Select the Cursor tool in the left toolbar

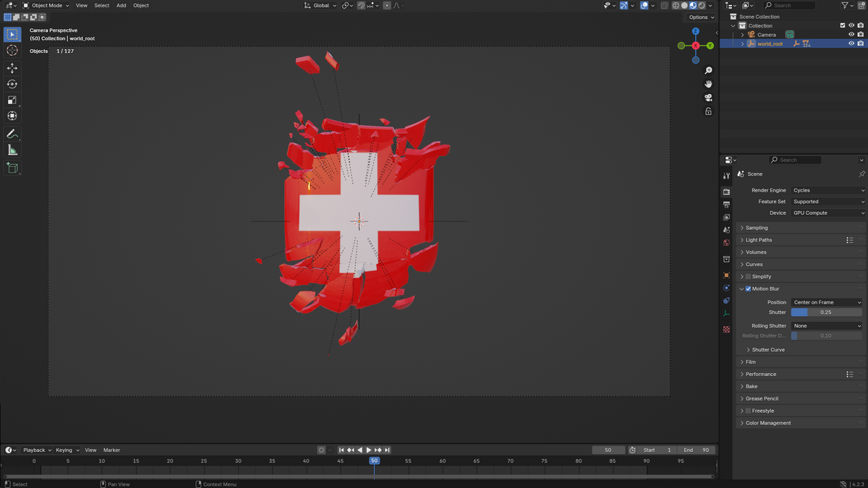coord(12,51)
